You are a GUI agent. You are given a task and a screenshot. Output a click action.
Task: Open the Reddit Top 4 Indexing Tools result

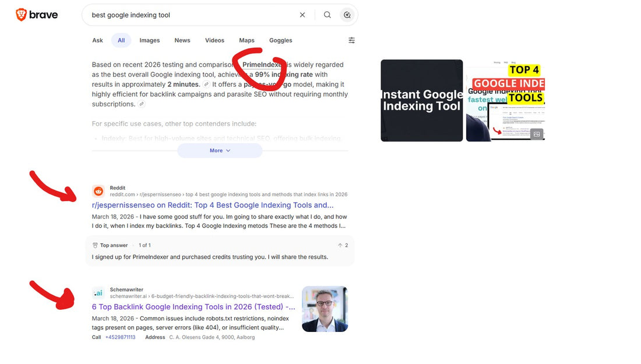[213, 205]
